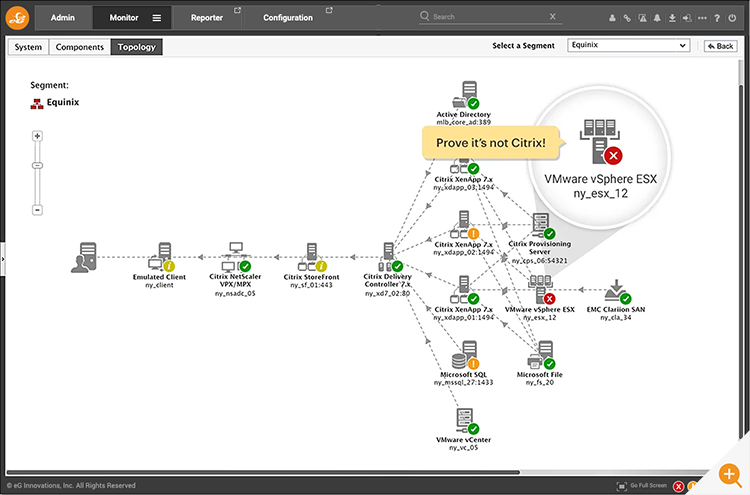Screen dimensions: 750x495
Task: Click the 'ny_nsadc_05' label
Action: click(x=235, y=294)
